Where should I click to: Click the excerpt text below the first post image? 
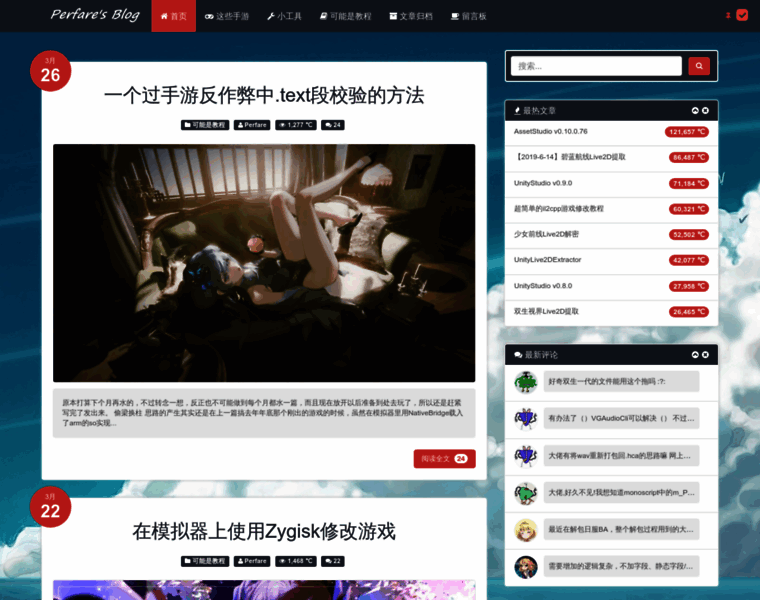click(264, 413)
